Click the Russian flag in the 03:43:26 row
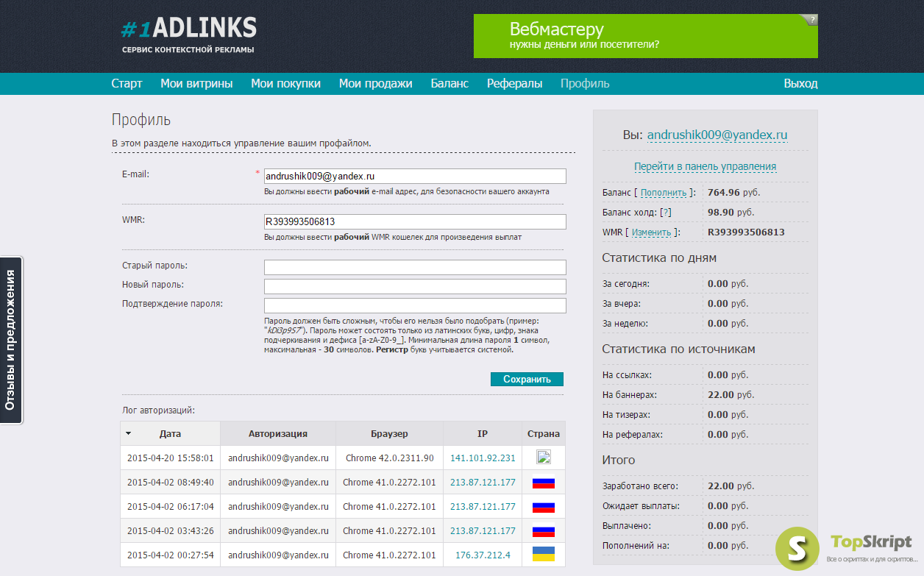 (x=544, y=531)
